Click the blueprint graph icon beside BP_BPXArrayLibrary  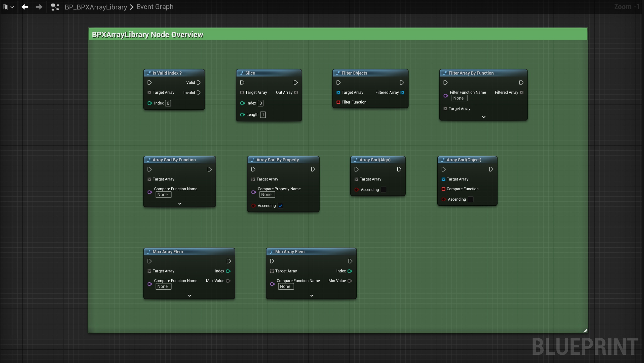pyautogui.click(x=55, y=7)
